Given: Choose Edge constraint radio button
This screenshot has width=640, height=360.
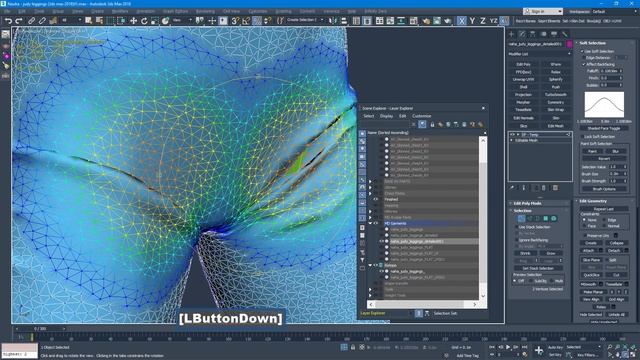Looking at the screenshot, I should tap(604, 220).
